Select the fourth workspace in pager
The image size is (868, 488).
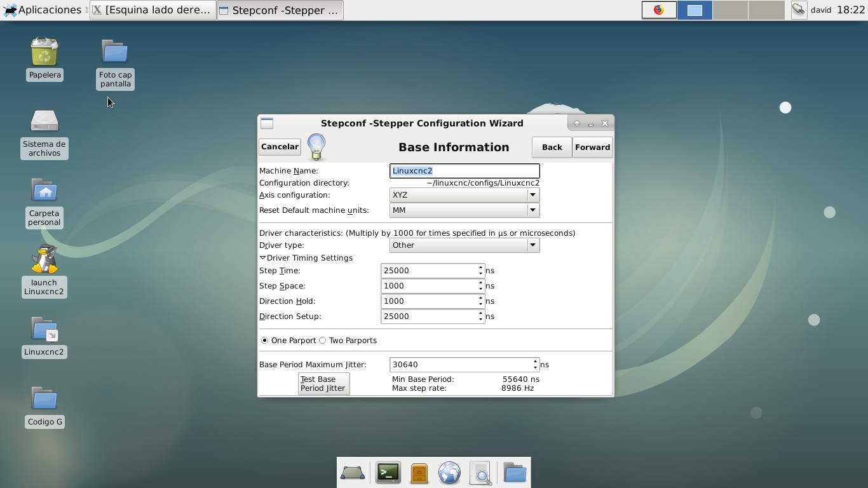766,10
